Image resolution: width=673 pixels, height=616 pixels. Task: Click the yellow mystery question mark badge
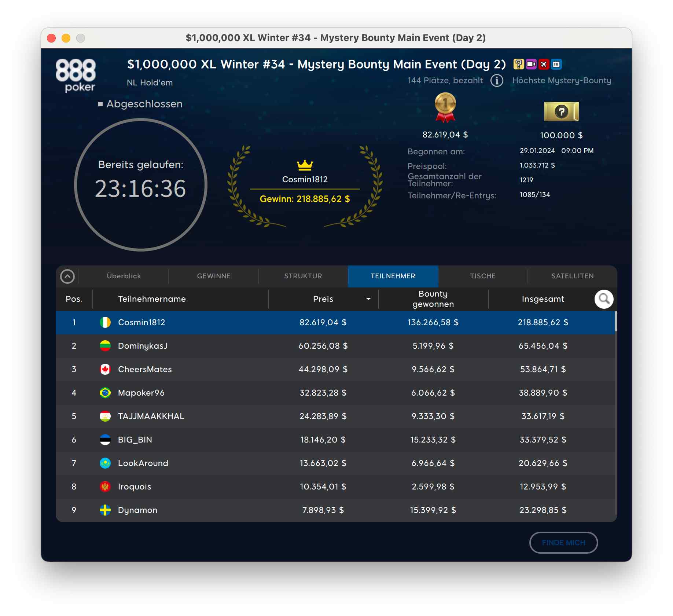[518, 64]
